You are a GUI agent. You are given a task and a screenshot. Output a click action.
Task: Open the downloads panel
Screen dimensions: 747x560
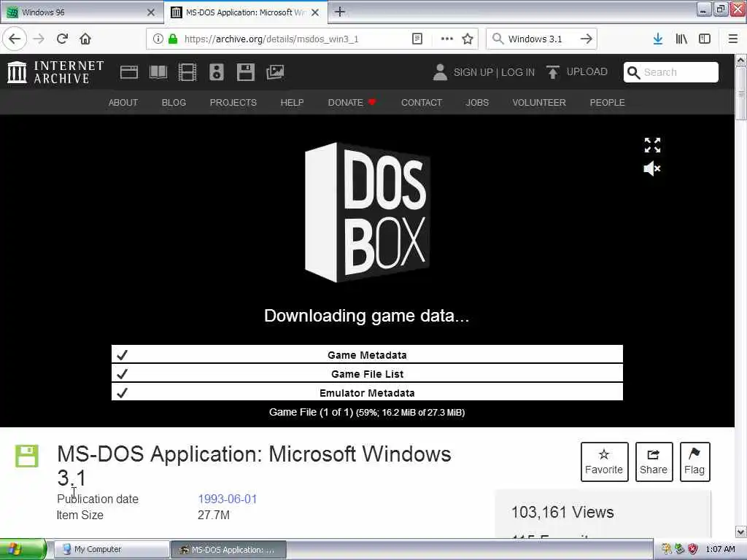[x=658, y=39]
